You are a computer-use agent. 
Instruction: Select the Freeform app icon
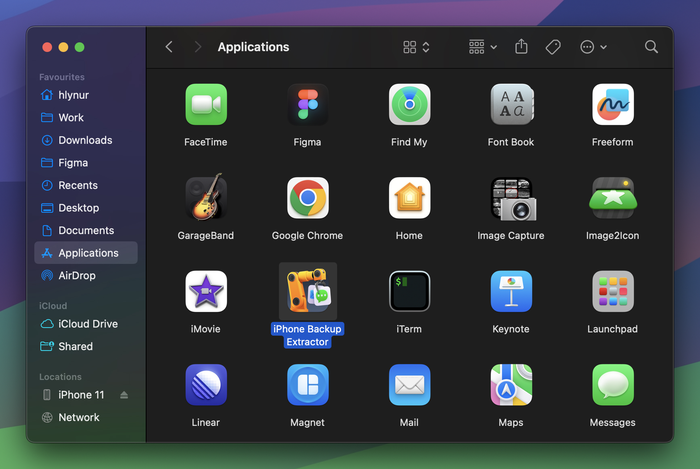pyautogui.click(x=613, y=104)
